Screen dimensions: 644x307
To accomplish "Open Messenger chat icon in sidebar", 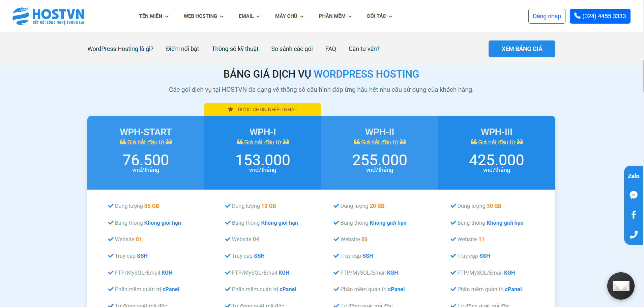I will (633, 195).
